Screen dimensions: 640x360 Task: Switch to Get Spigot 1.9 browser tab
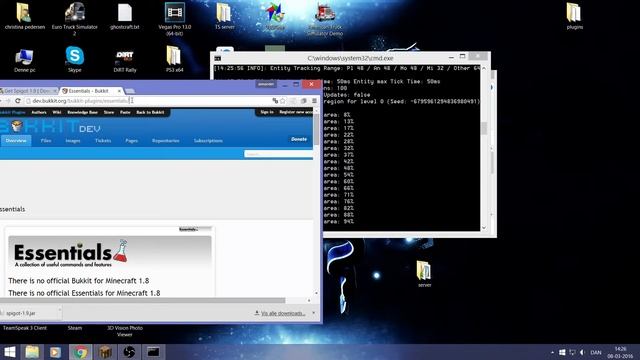coord(28,91)
